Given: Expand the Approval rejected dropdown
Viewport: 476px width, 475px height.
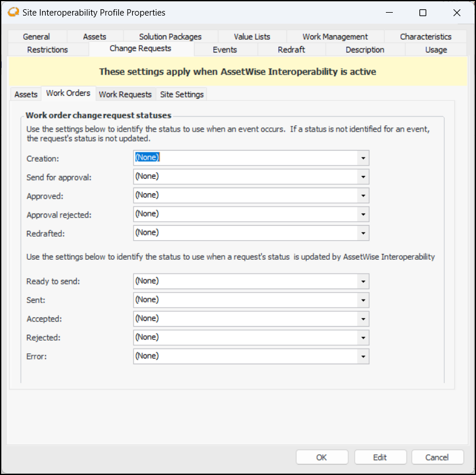Looking at the screenshot, I should tap(363, 214).
